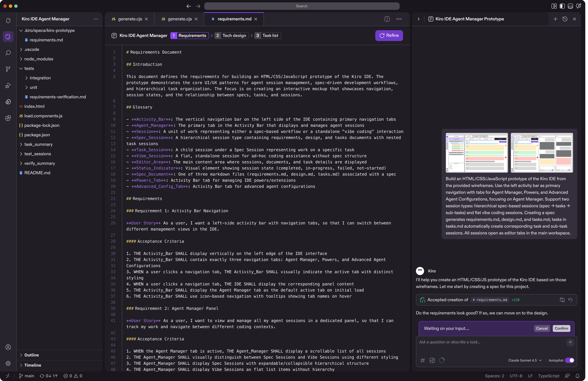Click the hash context icon in chat input
The image size is (588, 381).
coord(423,360)
